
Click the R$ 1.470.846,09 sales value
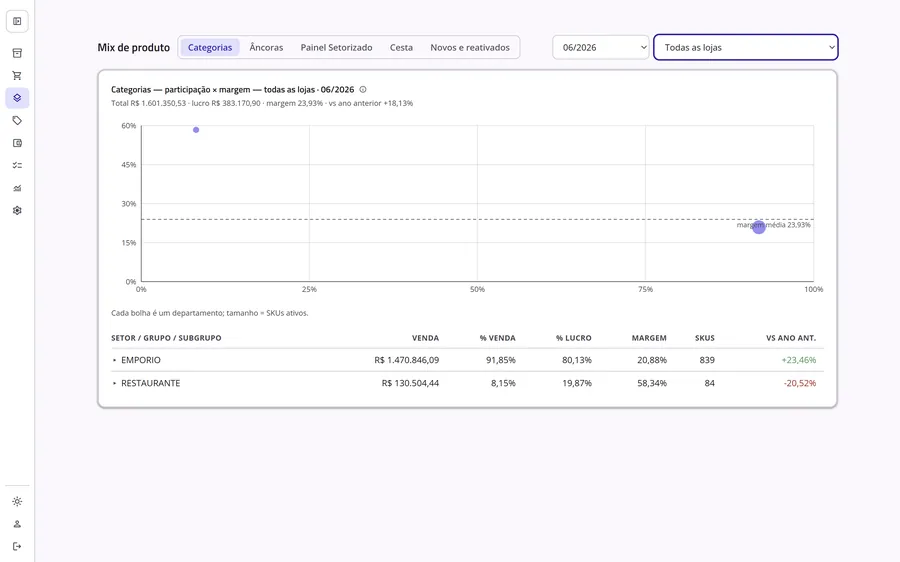click(x=406, y=360)
